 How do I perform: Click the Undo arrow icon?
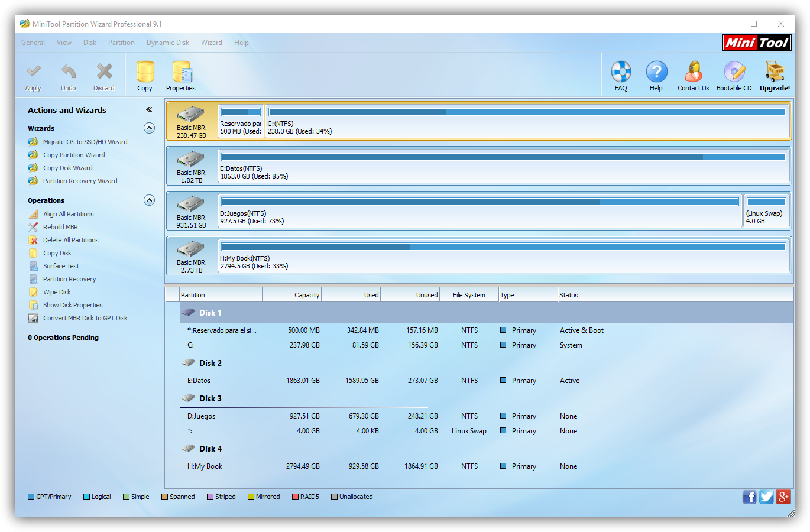(69, 72)
